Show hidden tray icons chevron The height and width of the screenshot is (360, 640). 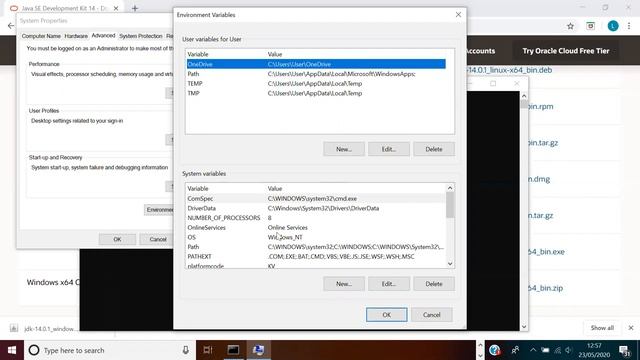(x=533, y=350)
